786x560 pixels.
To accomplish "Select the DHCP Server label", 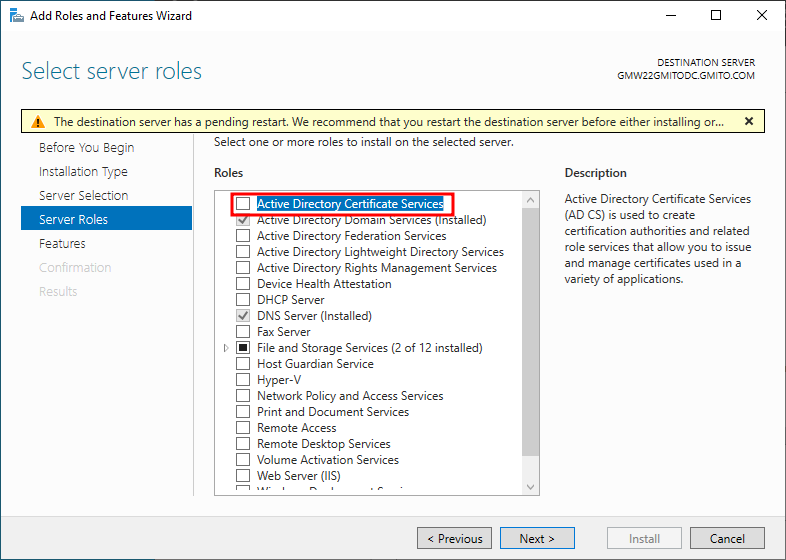I will 291,300.
